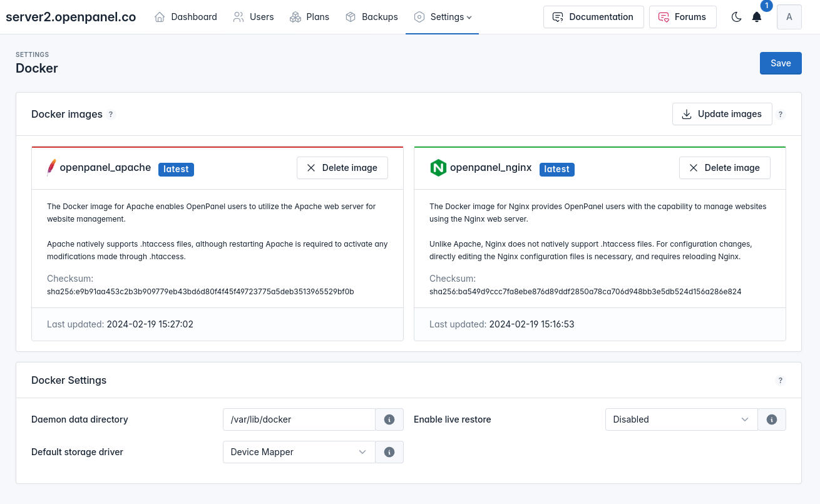Open the Default storage driver dropdown
Image resolution: width=820 pixels, height=504 pixels.
click(299, 452)
